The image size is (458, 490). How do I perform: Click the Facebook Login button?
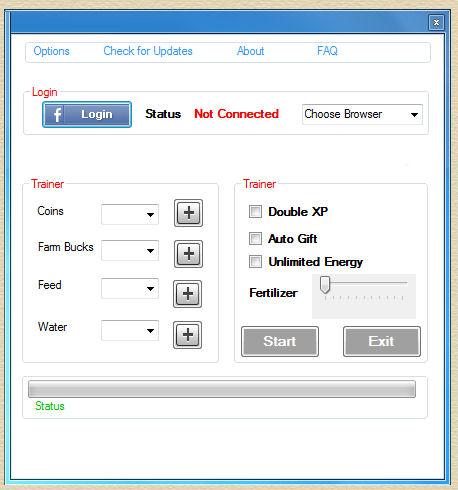tap(87, 114)
